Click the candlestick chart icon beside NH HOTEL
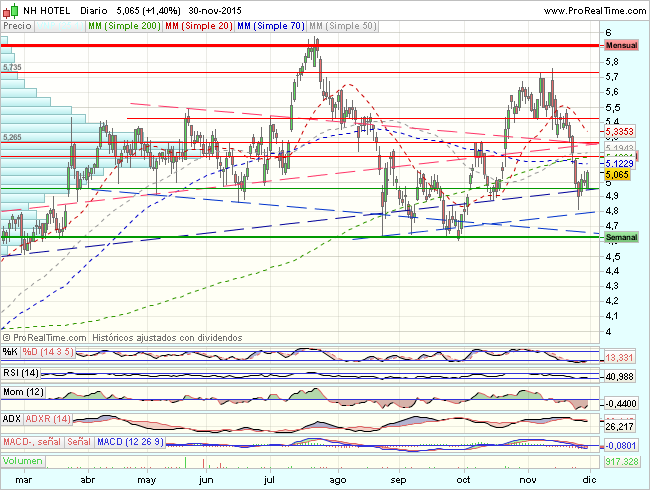650x490 pixels. pyautogui.click(x=10, y=9)
